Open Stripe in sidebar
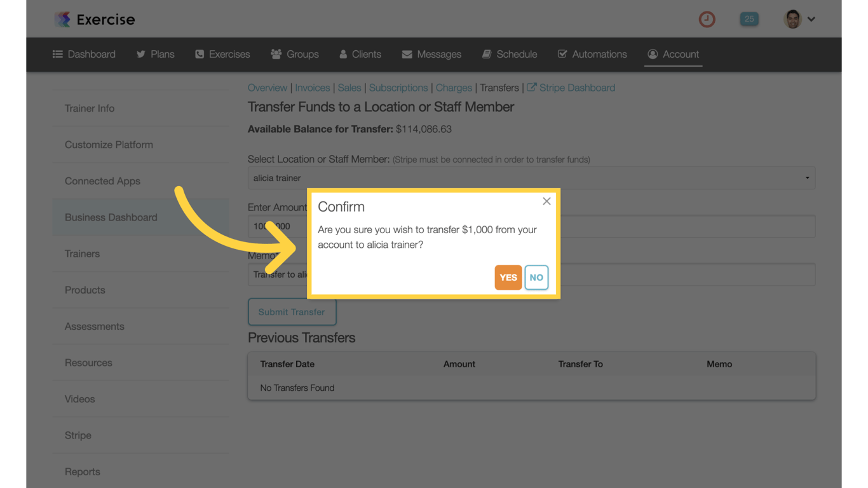This screenshot has height=488, width=868. tap(140, 435)
